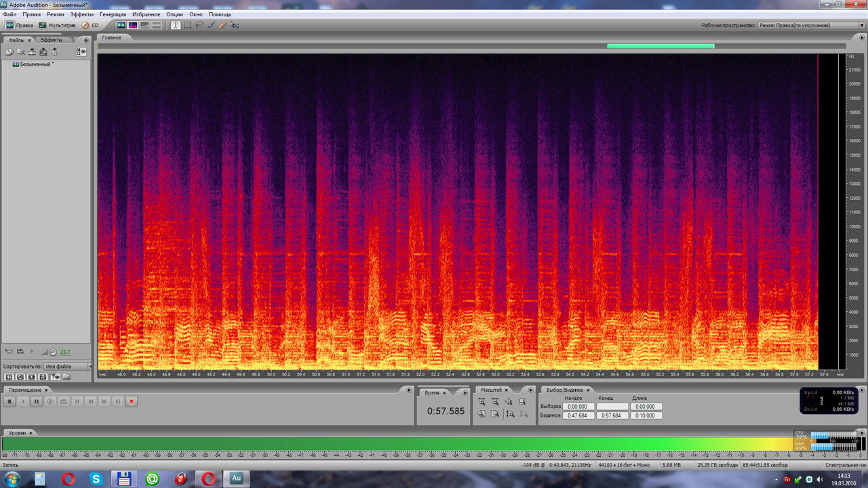
Task: Switch to spectral frequency display view
Action: pos(133,25)
